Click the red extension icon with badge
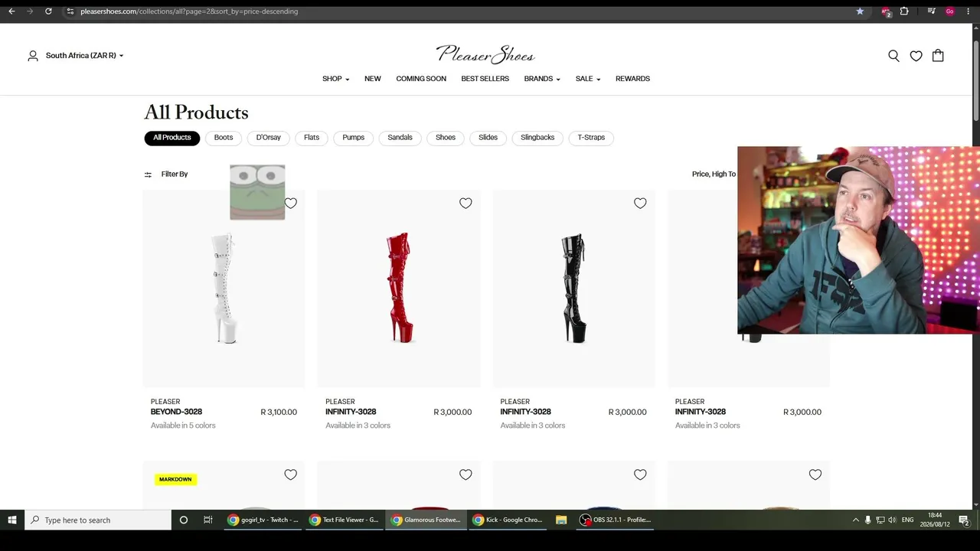The image size is (980, 551). 886,11
